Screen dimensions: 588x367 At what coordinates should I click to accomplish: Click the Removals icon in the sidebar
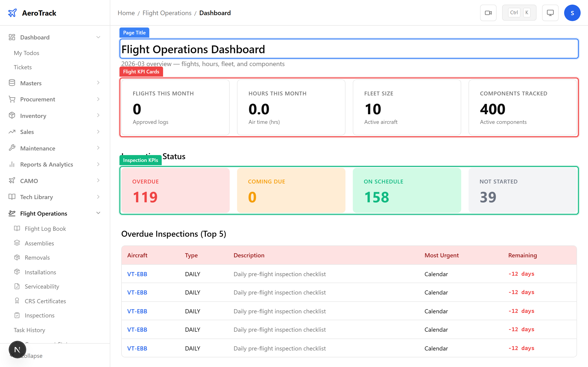pos(17,257)
